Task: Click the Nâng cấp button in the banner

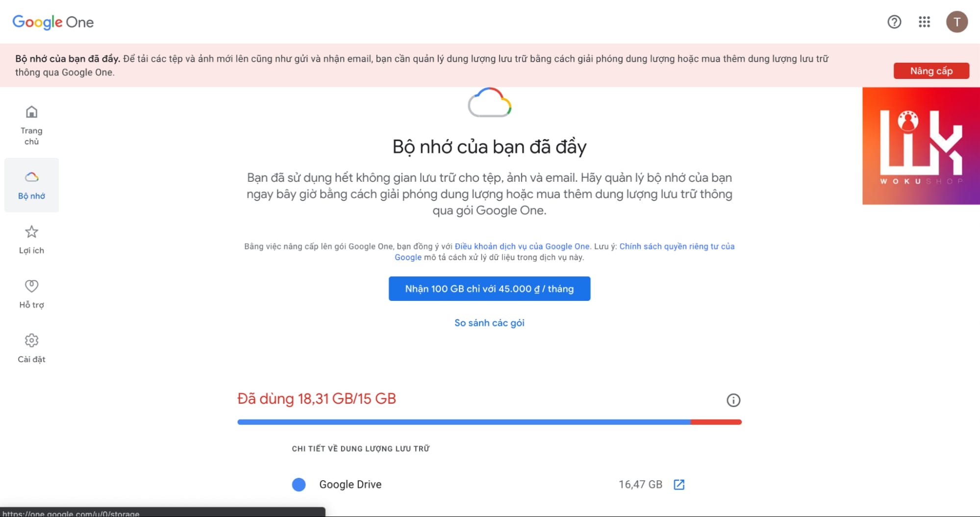Action: 931,71
